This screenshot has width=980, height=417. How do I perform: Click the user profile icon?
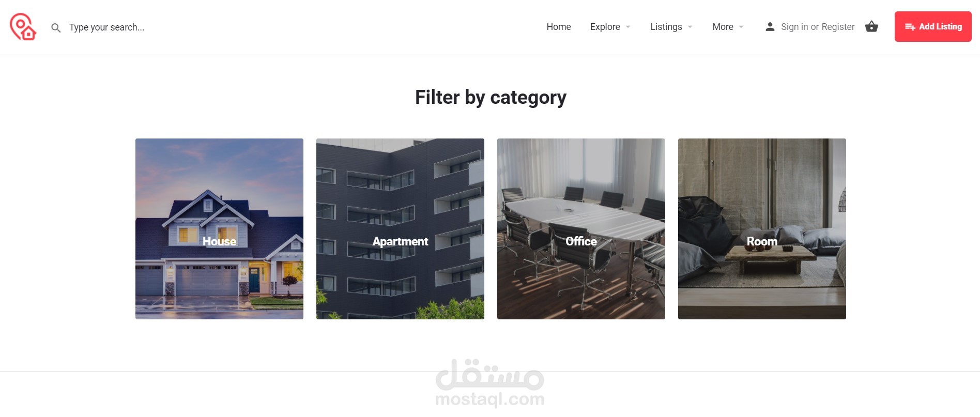[x=770, y=26]
